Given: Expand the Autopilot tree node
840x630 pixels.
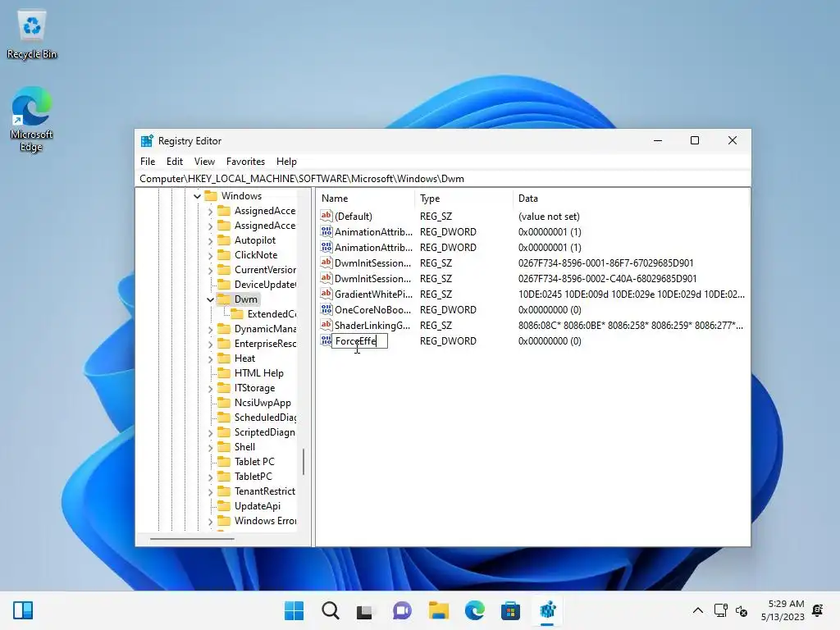Looking at the screenshot, I should (211, 240).
